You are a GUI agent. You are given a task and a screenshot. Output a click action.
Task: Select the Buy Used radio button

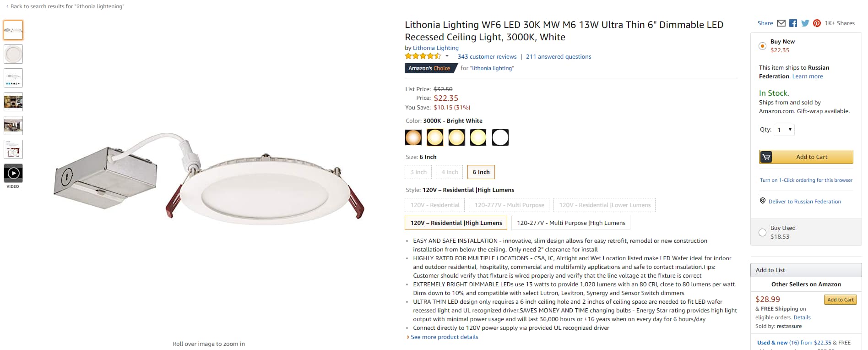coord(762,232)
